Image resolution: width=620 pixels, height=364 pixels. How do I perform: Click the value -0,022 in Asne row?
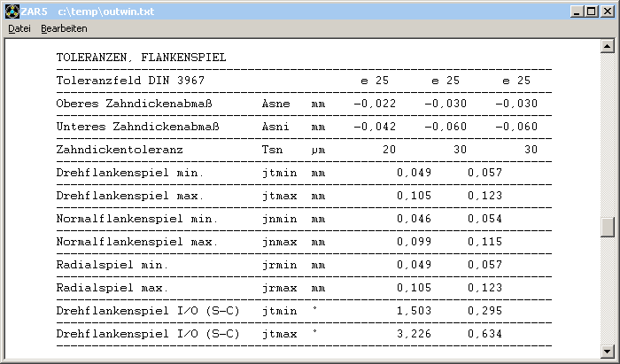click(x=374, y=104)
